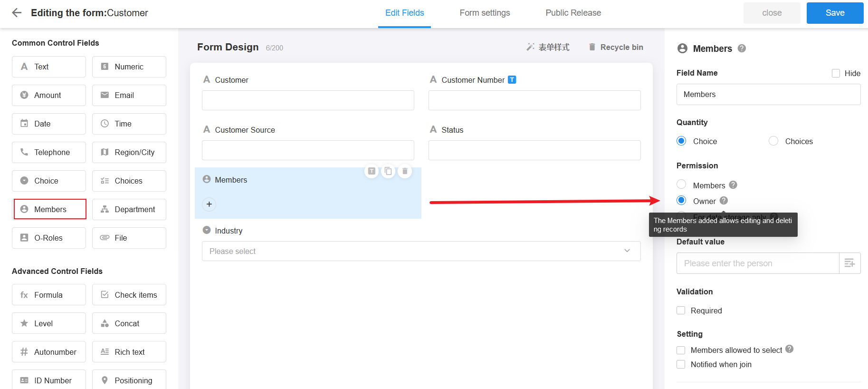Open the Recycle bin
Image resolution: width=868 pixels, height=389 pixels.
pyautogui.click(x=616, y=47)
